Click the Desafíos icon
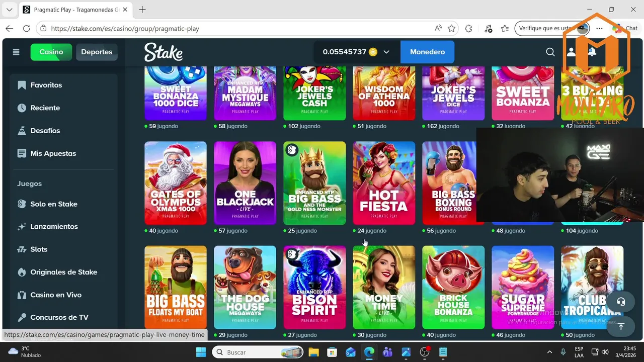644x362 pixels. 22,130
